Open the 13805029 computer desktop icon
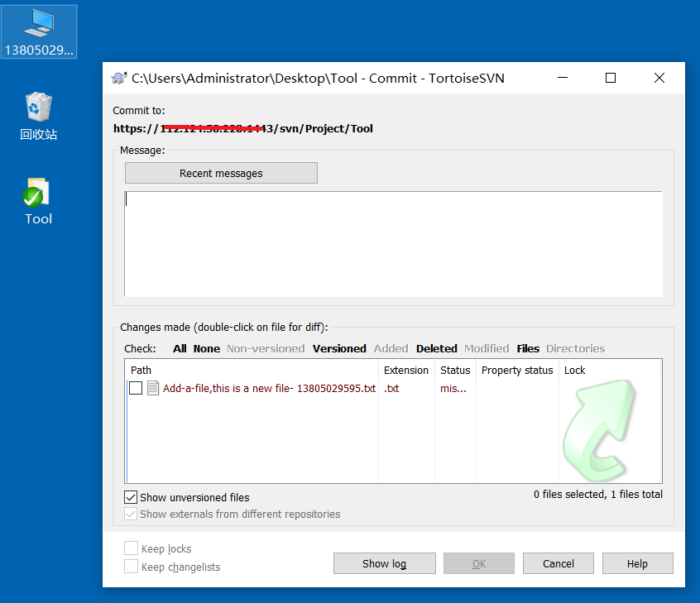This screenshot has width=700, height=603. (39, 32)
